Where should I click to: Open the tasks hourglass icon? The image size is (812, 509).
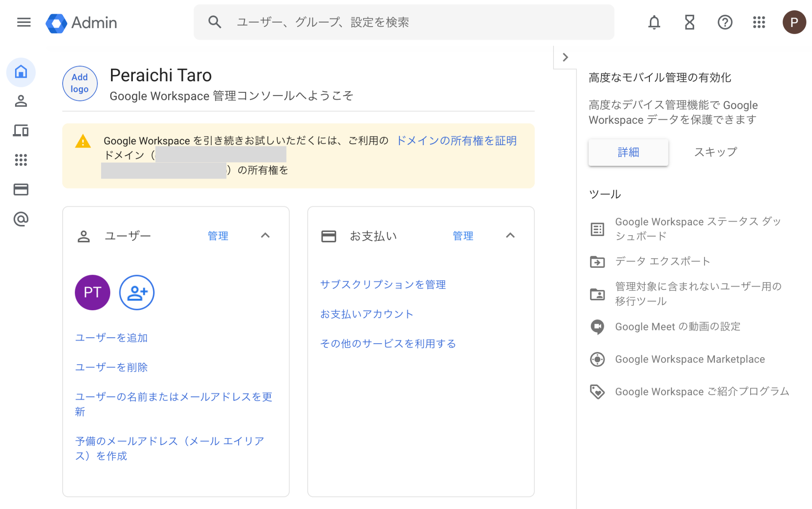(689, 22)
